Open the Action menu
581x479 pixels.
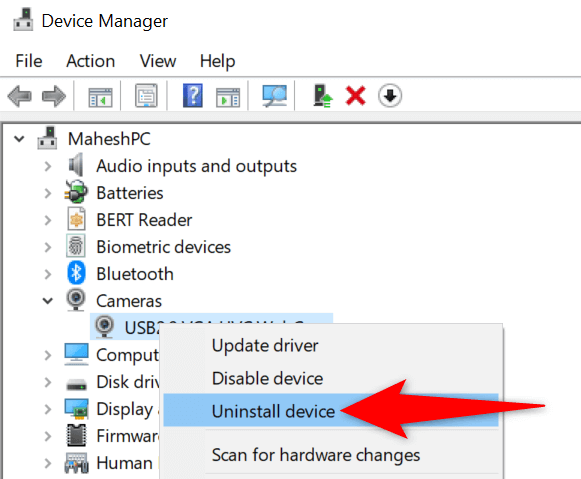tap(91, 61)
